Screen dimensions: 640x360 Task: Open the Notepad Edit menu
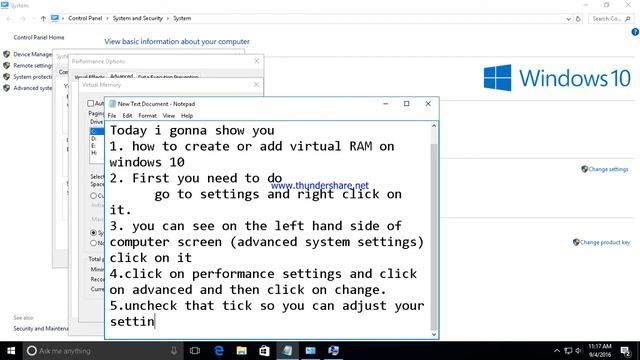pyautogui.click(x=127, y=116)
